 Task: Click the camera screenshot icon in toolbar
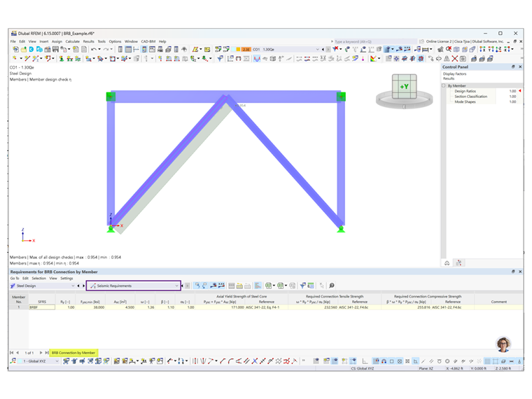(463, 58)
